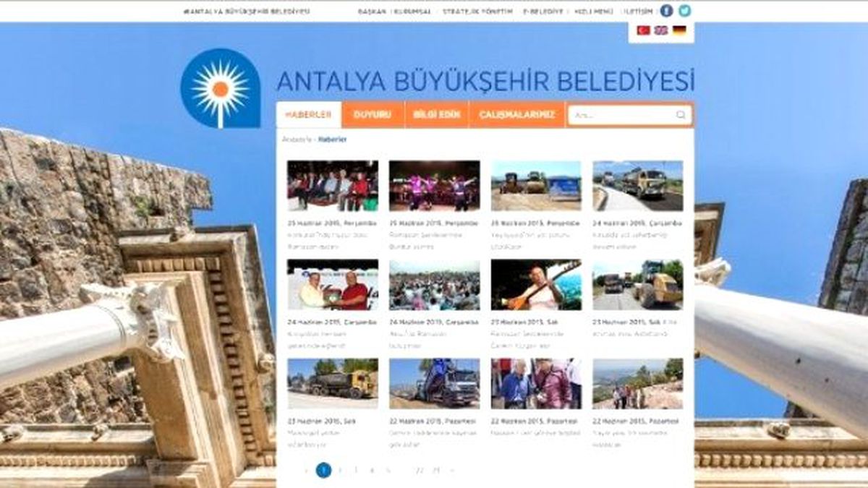The height and width of the screenshot is (488, 868).
Task: Click Anasayfa in the breadcrumb
Action: tap(296, 139)
